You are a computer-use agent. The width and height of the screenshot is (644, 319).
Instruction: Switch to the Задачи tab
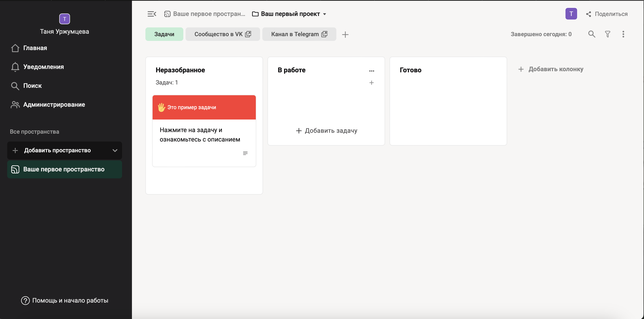click(164, 34)
